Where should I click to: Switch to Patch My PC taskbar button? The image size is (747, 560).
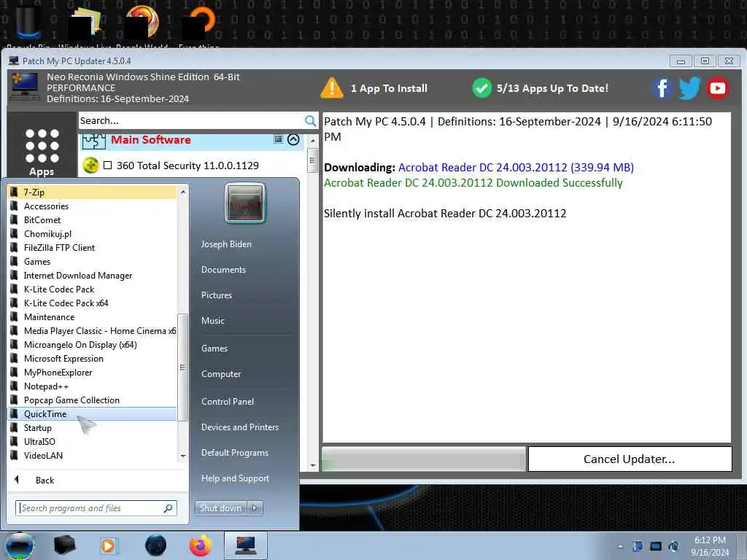(245, 545)
